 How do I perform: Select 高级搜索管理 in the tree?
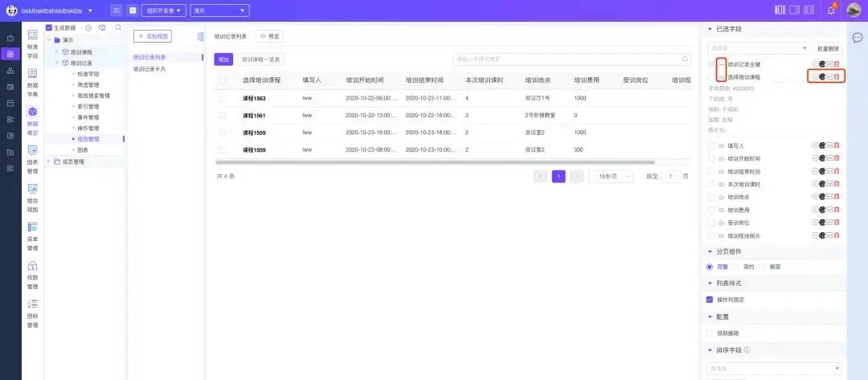point(93,96)
